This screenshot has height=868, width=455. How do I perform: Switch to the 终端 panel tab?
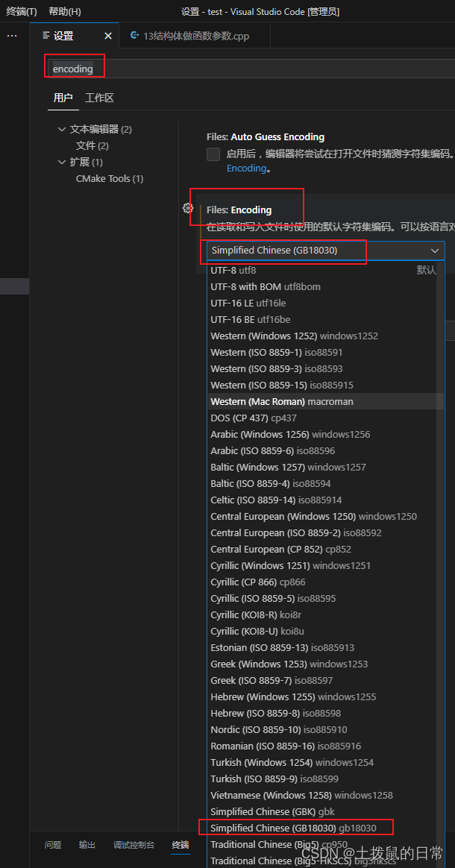pyautogui.click(x=181, y=845)
